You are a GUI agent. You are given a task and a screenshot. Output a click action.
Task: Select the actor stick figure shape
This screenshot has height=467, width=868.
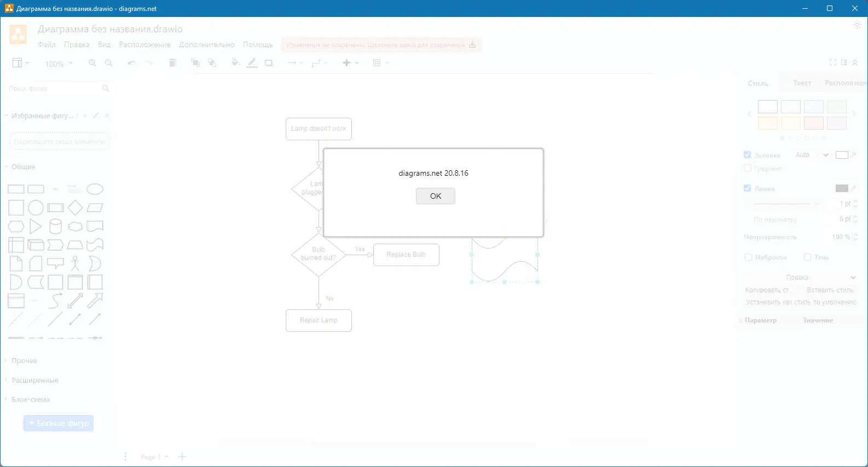[75, 264]
